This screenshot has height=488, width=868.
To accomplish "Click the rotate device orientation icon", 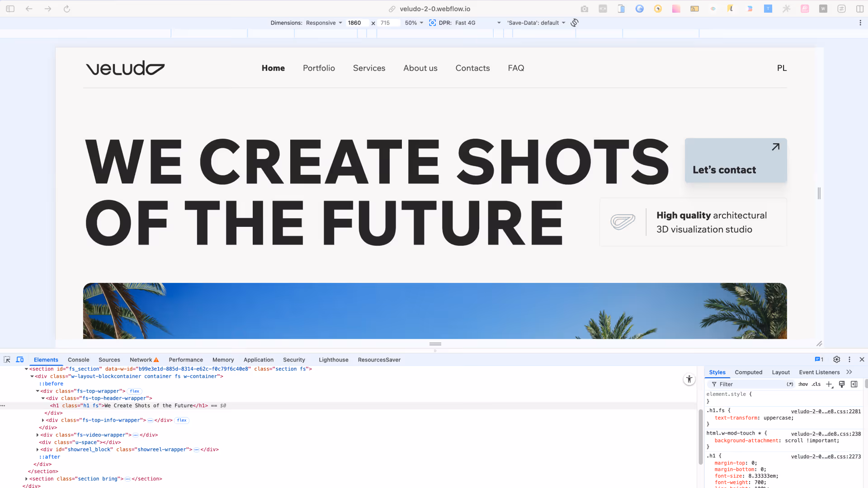I will [575, 23].
